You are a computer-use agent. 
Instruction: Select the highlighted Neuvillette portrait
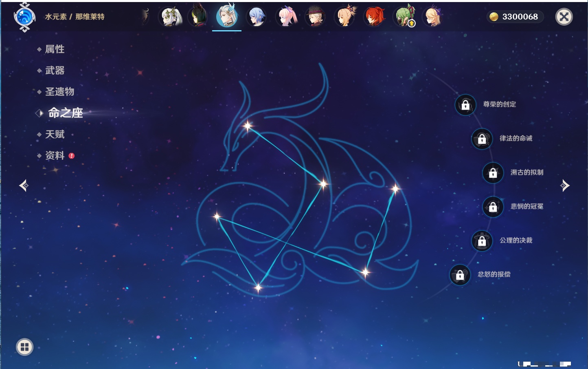tap(227, 16)
